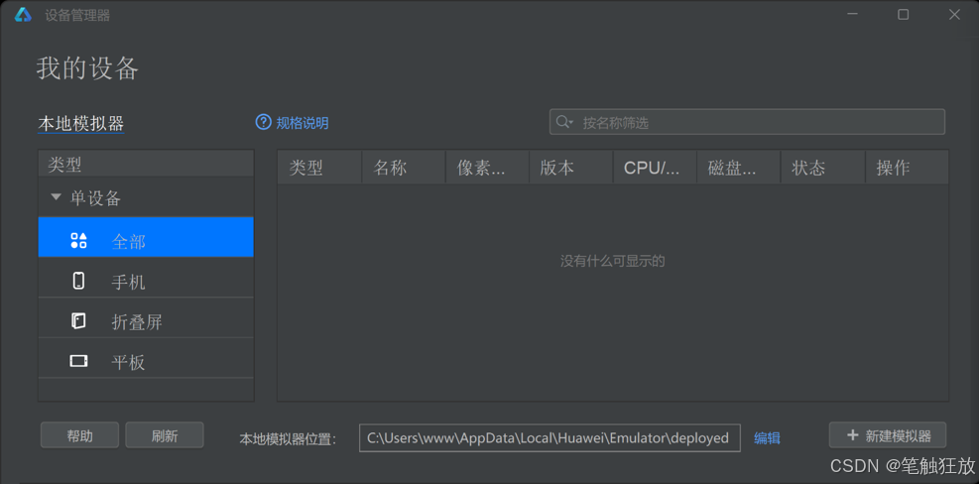This screenshot has height=484, width=980.
Task: Click the local emulator location path field
Action: click(x=550, y=437)
